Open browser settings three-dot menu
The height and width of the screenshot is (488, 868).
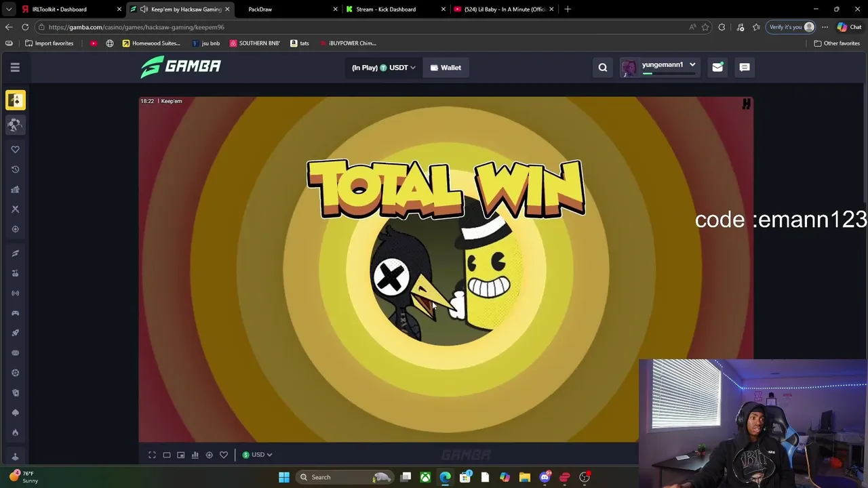point(825,27)
